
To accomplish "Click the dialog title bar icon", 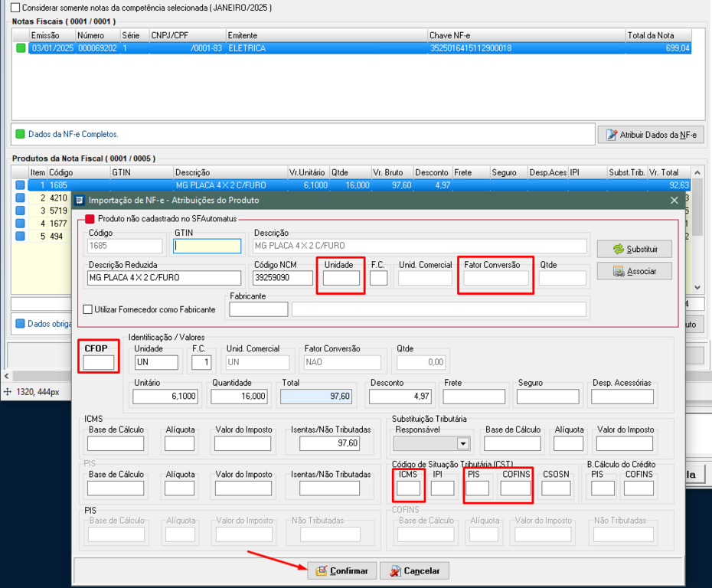I will coord(79,200).
